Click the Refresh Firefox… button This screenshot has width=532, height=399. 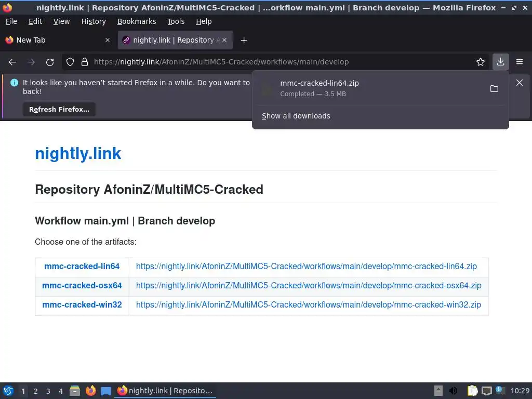coord(59,109)
